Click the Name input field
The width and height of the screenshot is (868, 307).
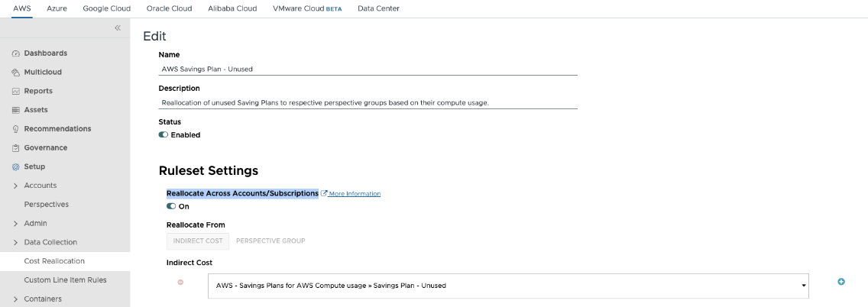368,69
